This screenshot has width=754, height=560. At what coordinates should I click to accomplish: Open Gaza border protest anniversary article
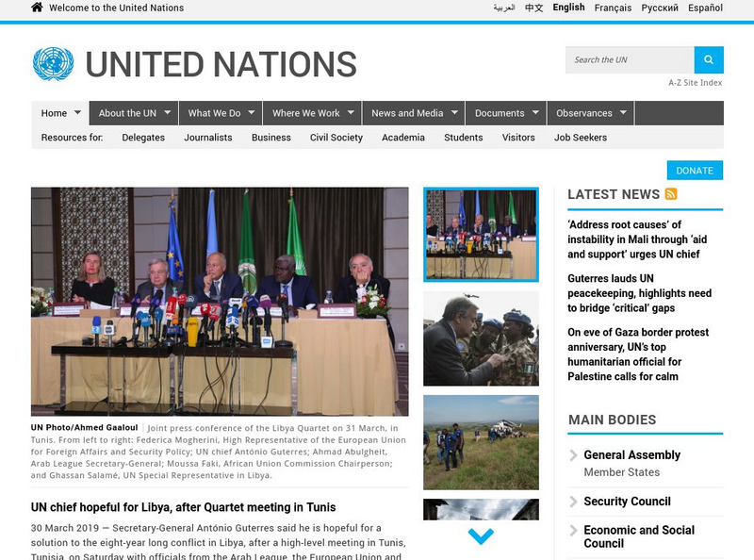[x=638, y=354]
